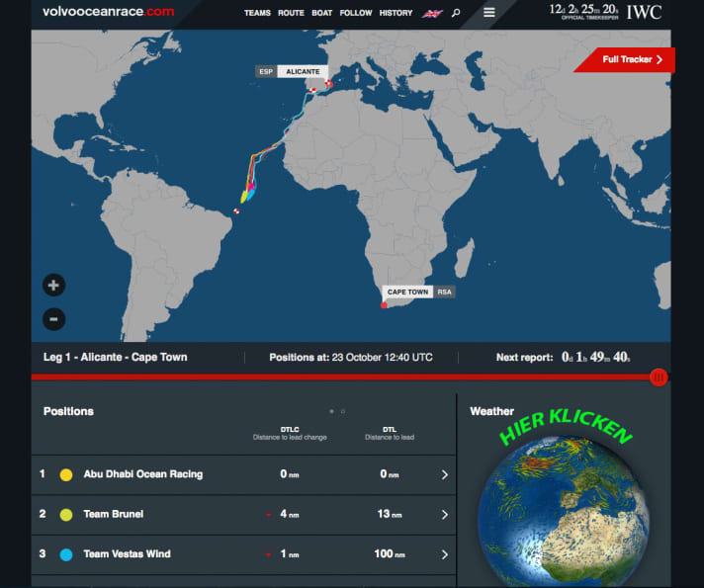Click Team Brunel 13 nm DTL value

click(x=390, y=515)
